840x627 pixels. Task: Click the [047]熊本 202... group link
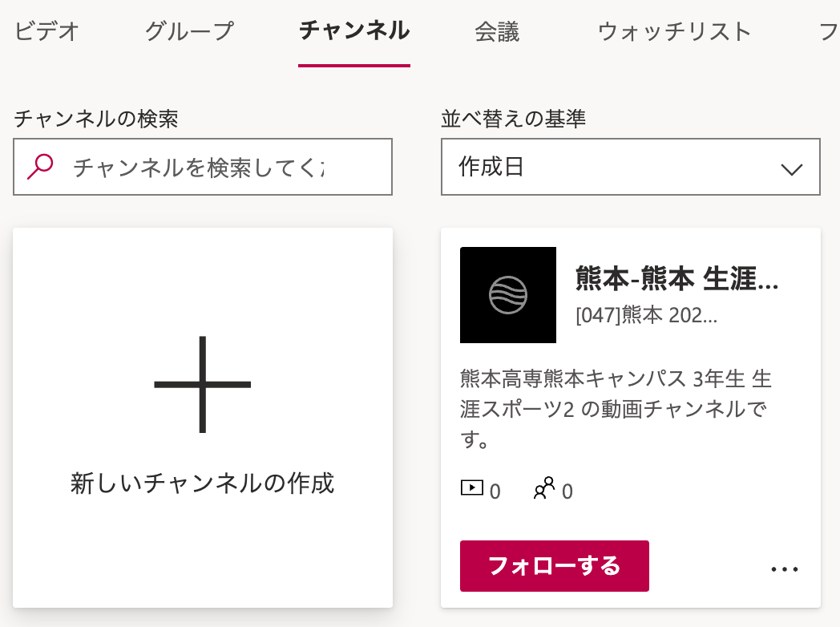646,315
